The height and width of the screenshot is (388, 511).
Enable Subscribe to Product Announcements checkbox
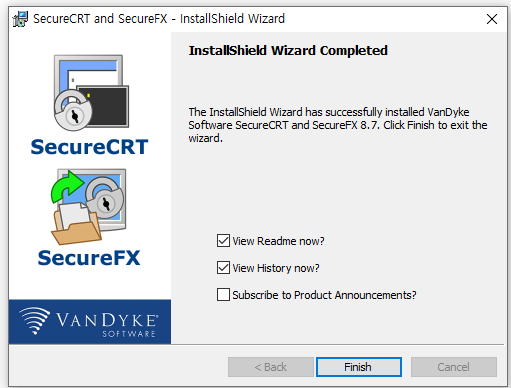[223, 294]
